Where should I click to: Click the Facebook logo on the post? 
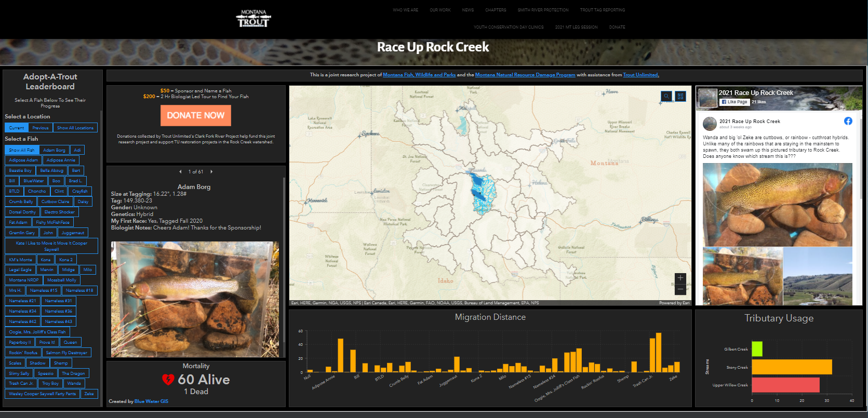coord(848,121)
